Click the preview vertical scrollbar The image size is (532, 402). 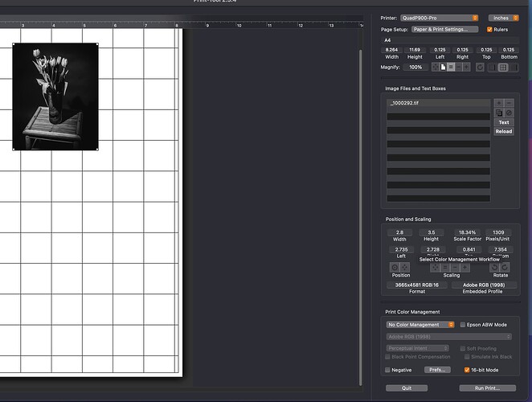360,217
